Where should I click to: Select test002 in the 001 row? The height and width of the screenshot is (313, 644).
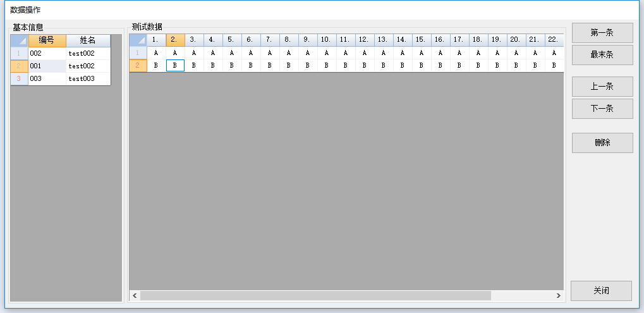tap(88, 66)
